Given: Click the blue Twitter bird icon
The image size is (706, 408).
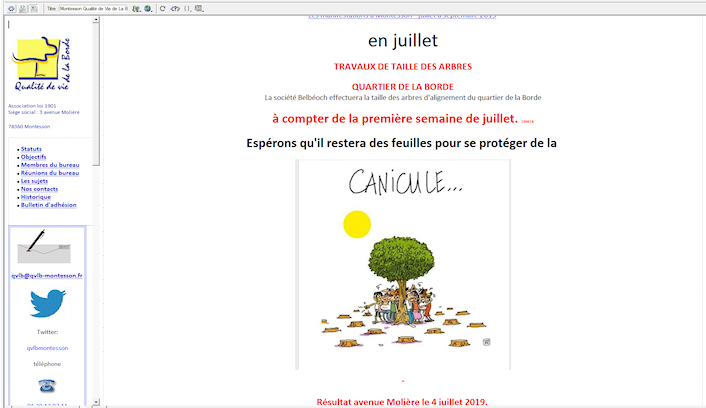Looking at the screenshot, I should click(48, 303).
